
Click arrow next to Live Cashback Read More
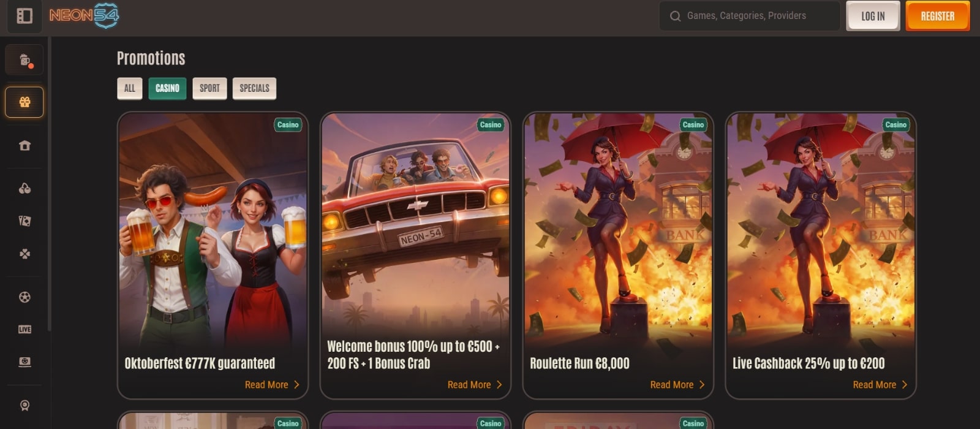pyautogui.click(x=905, y=385)
